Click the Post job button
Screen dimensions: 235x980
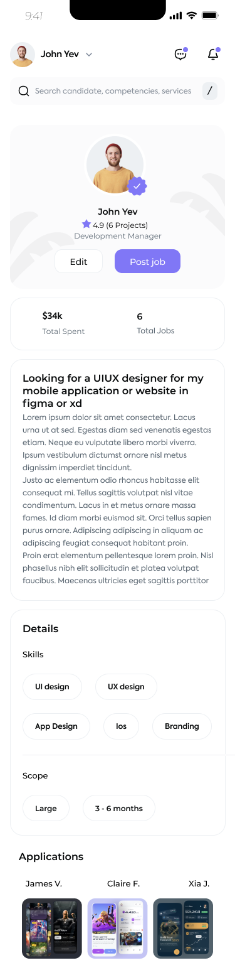pos(147,261)
